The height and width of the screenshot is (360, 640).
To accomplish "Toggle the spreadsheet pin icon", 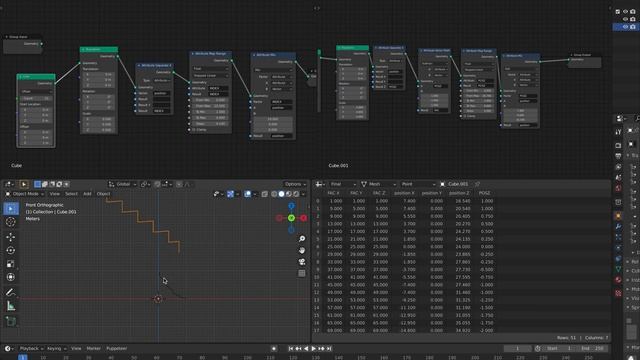I will 477,184.
